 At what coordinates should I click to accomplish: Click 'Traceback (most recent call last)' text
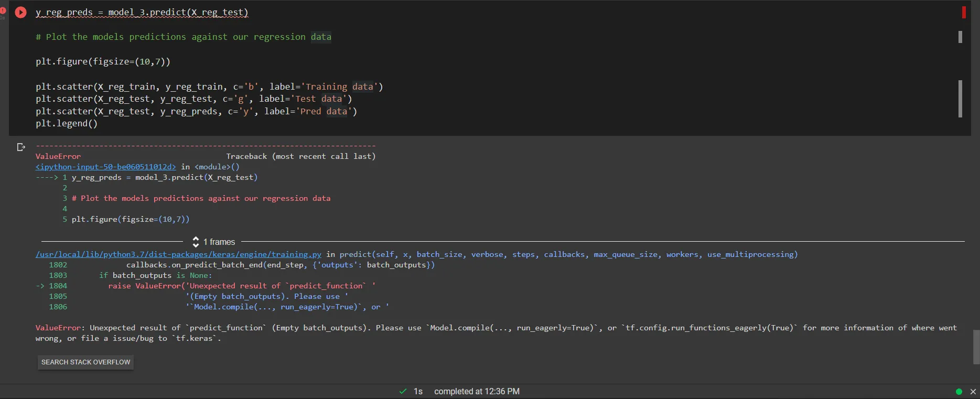coord(301,156)
